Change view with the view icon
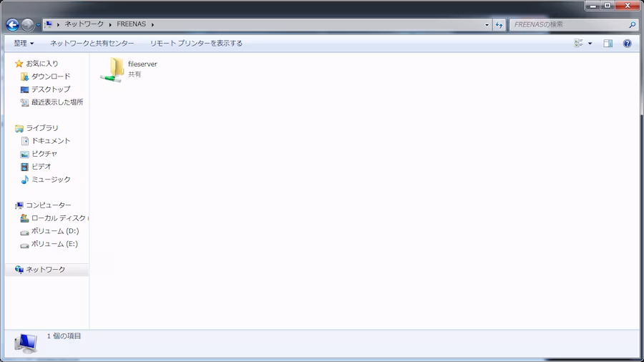The height and width of the screenshot is (362, 644). pyautogui.click(x=578, y=43)
